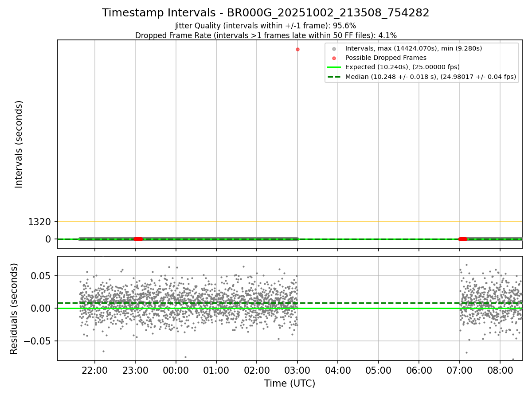Click the residuals tick label '−0.05'
The width and height of the screenshot is (532, 399).
coord(38,341)
